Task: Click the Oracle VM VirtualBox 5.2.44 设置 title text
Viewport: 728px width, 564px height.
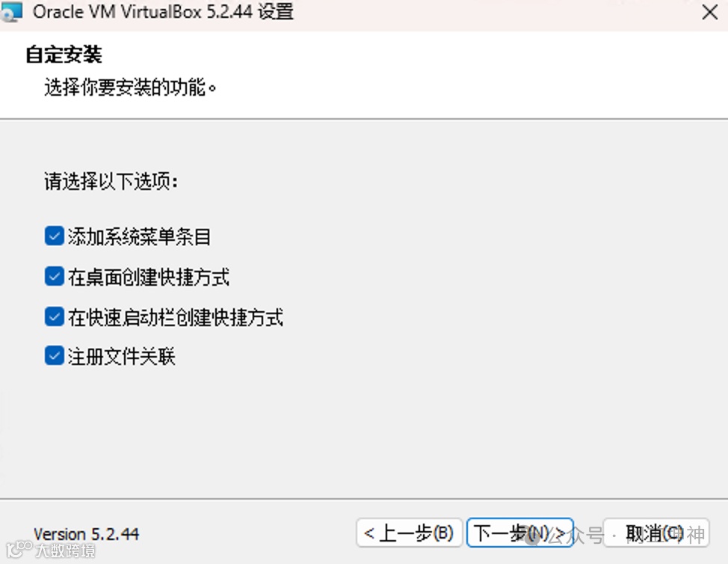Action: click(x=163, y=12)
